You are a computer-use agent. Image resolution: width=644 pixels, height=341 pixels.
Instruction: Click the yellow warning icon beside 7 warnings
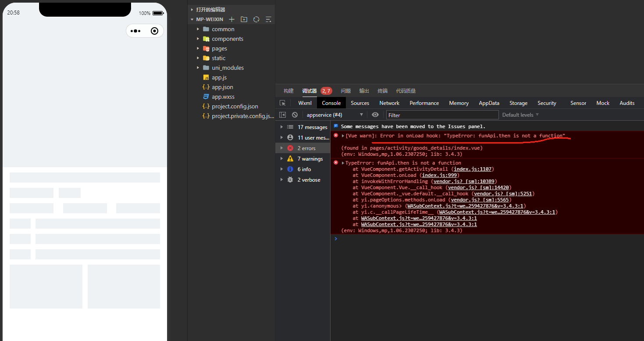pyautogui.click(x=290, y=158)
